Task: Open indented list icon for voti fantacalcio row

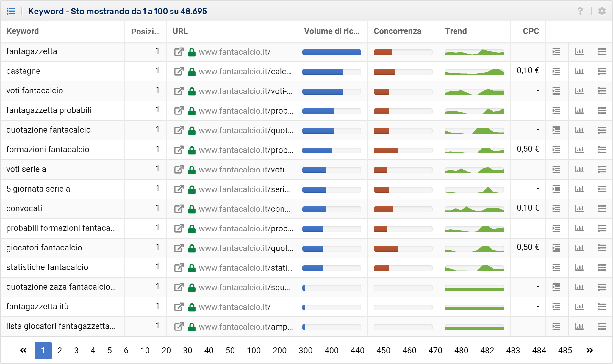Action: [556, 91]
